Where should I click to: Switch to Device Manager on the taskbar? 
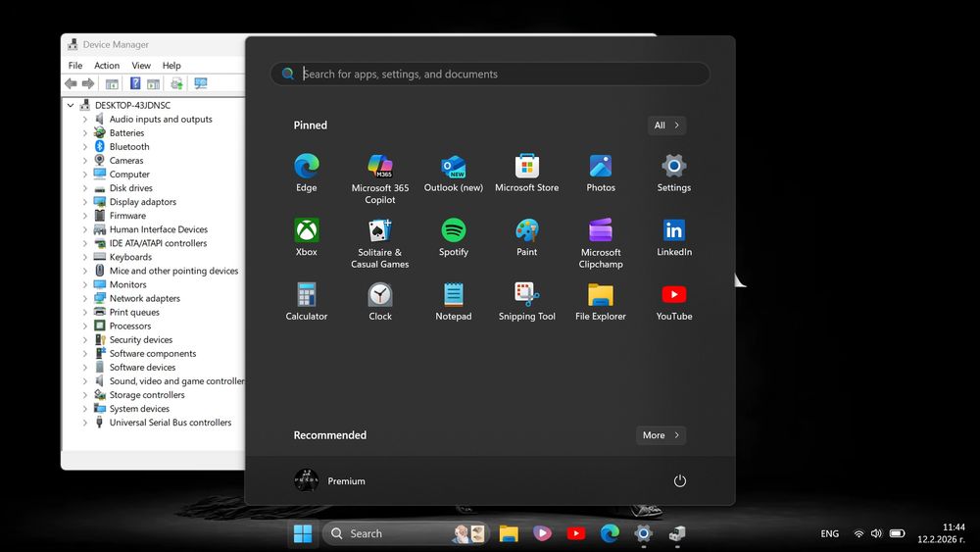677,533
